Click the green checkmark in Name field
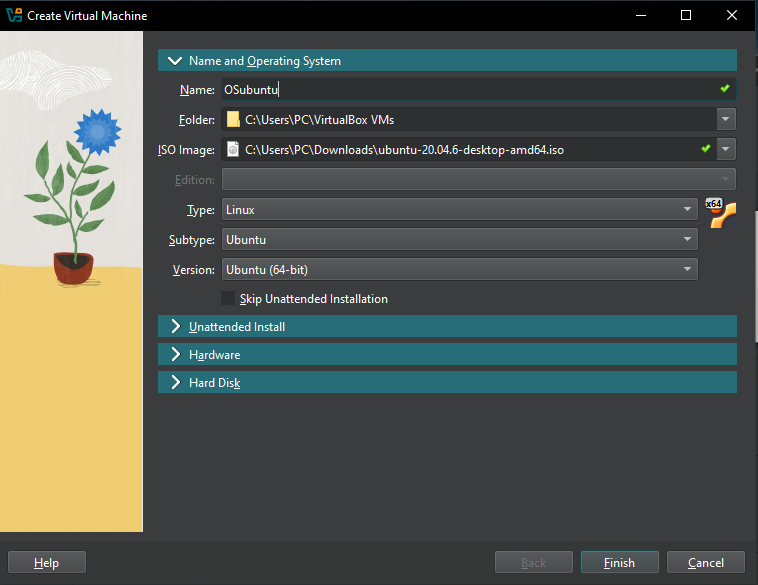Viewport: 758px width, 585px height. (x=725, y=89)
